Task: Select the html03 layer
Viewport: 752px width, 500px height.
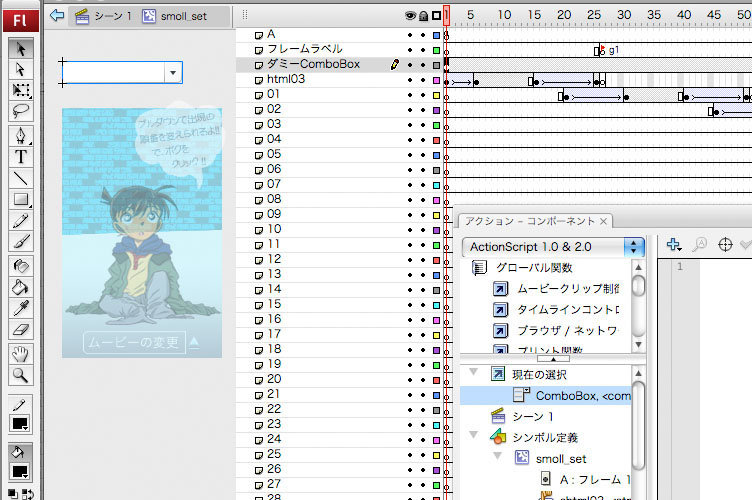Action: (x=286, y=79)
